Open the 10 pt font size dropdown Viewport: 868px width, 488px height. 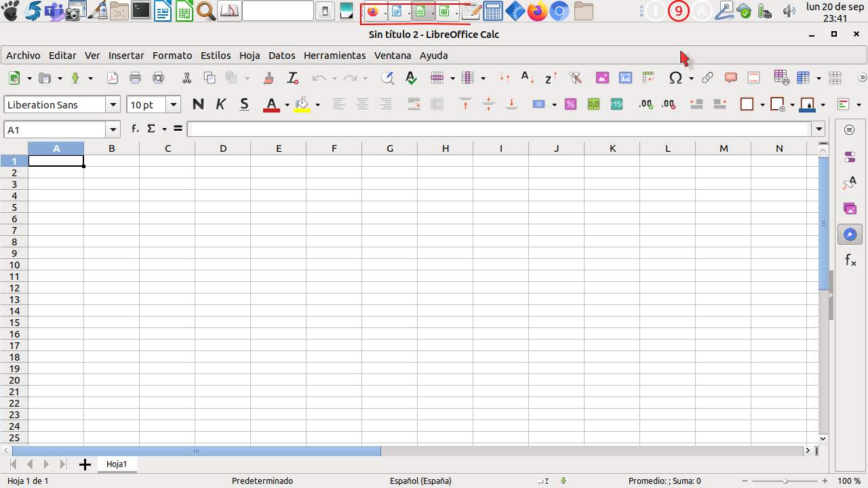click(x=174, y=104)
